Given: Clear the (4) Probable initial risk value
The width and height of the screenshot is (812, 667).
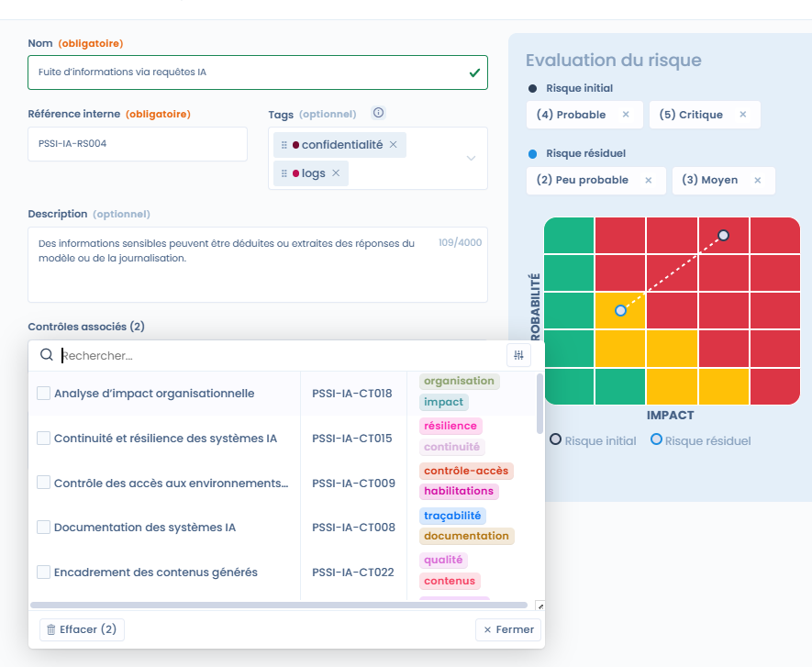Looking at the screenshot, I should pos(626,115).
